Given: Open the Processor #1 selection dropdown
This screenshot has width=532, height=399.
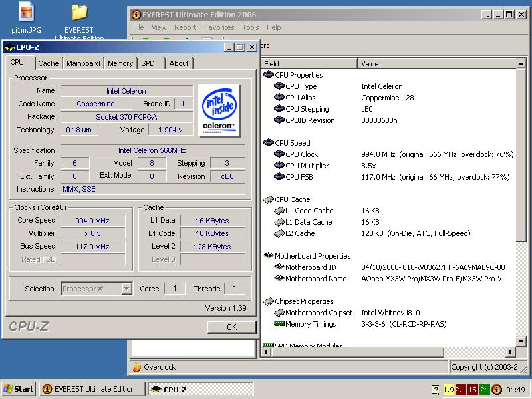Looking at the screenshot, I should (126, 289).
